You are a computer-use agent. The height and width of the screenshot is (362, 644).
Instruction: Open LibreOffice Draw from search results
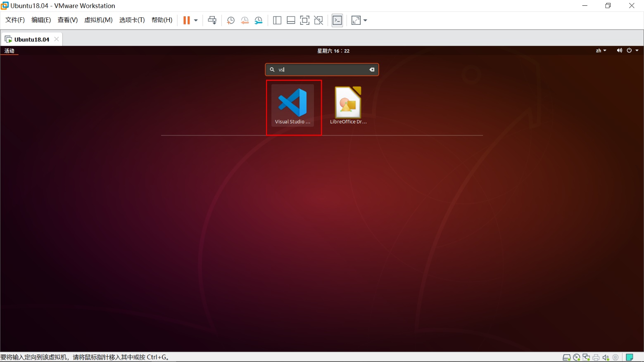(348, 106)
